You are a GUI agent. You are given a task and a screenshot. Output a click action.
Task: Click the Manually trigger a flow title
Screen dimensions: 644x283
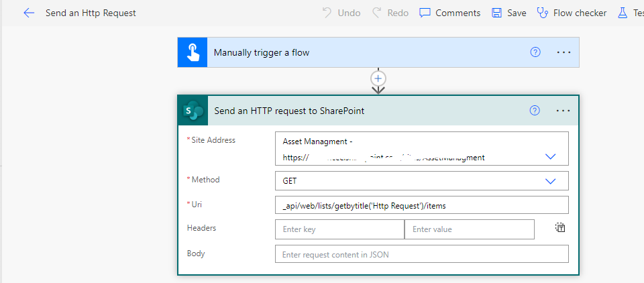262,52
